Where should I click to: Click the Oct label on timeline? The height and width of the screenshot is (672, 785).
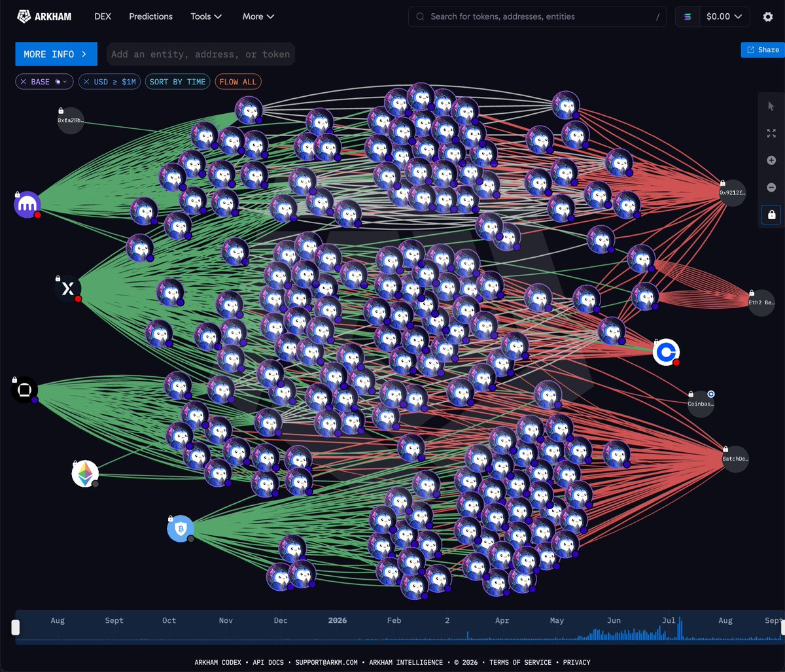[x=169, y=620]
